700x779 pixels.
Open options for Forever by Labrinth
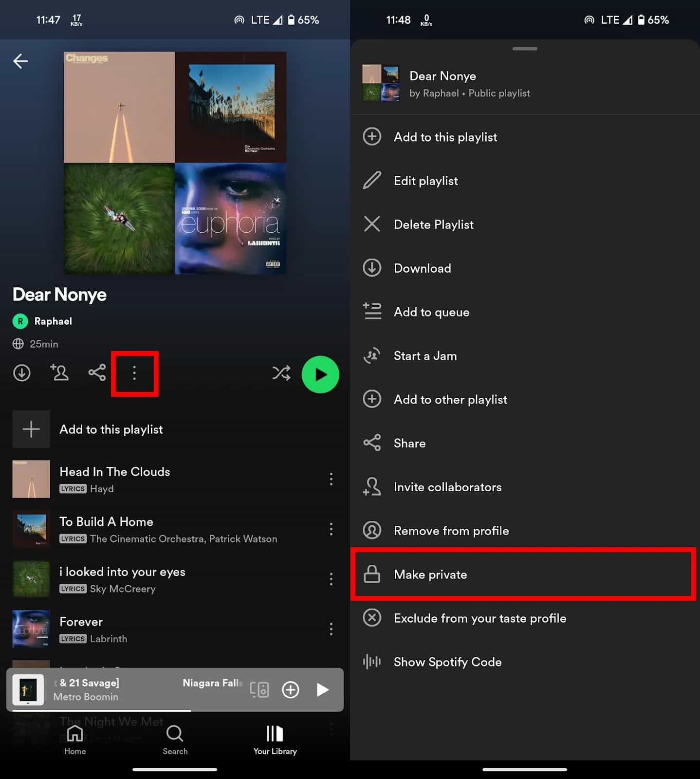coord(331,629)
